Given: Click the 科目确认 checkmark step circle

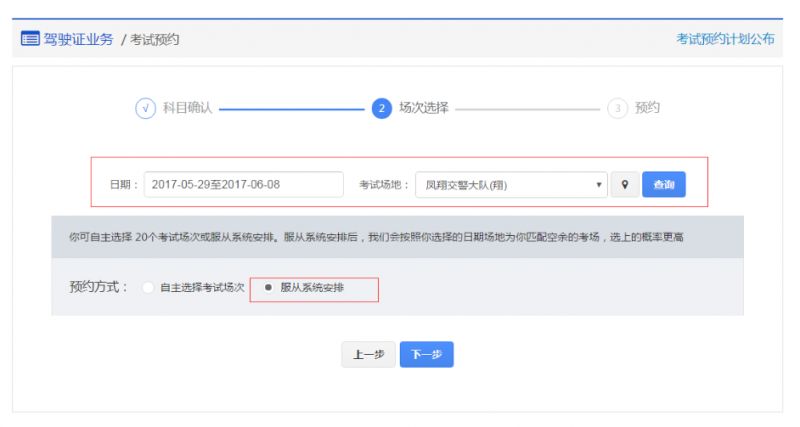Looking at the screenshot, I should point(145,108).
